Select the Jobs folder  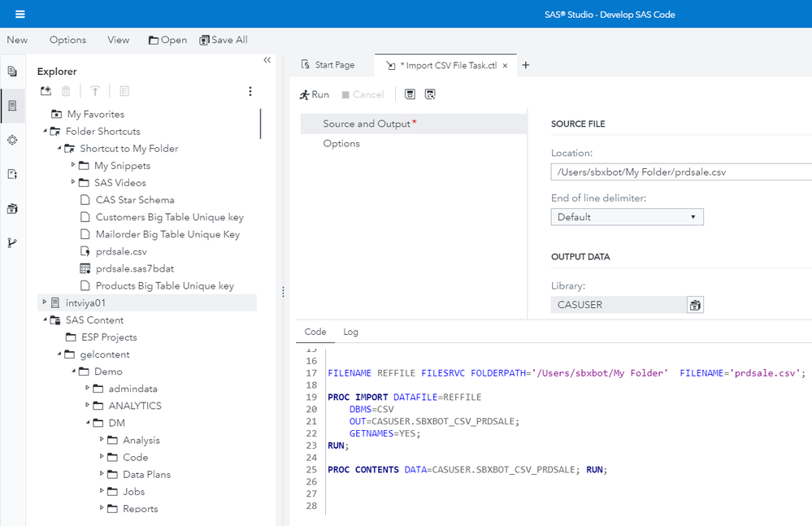pos(133,492)
